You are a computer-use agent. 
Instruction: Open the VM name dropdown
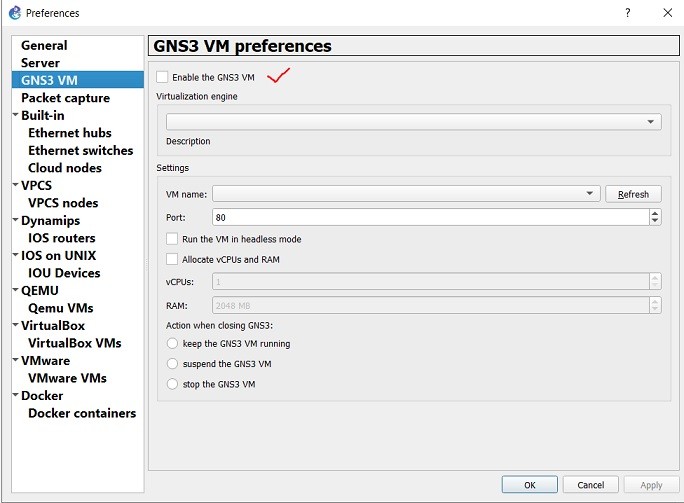click(406, 193)
